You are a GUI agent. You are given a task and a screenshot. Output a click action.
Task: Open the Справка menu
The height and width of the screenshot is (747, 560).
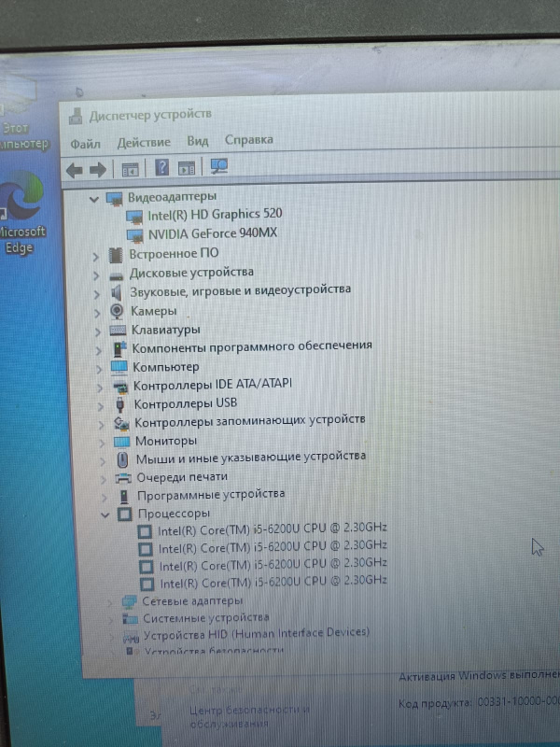pos(248,140)
